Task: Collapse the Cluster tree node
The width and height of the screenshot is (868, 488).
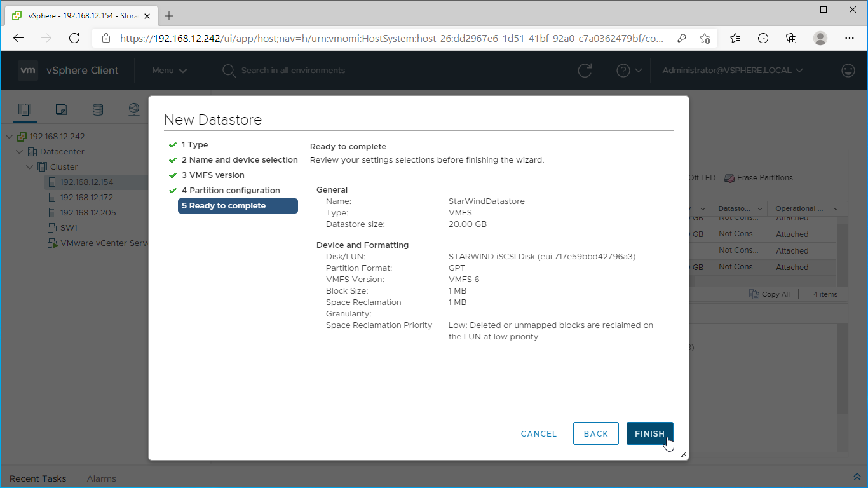Action: [29, 167]
